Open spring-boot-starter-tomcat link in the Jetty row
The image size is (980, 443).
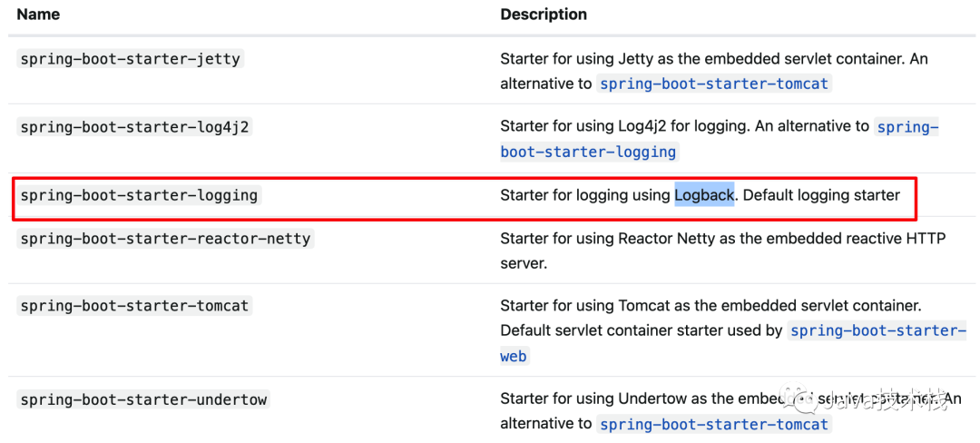point(714,84)
